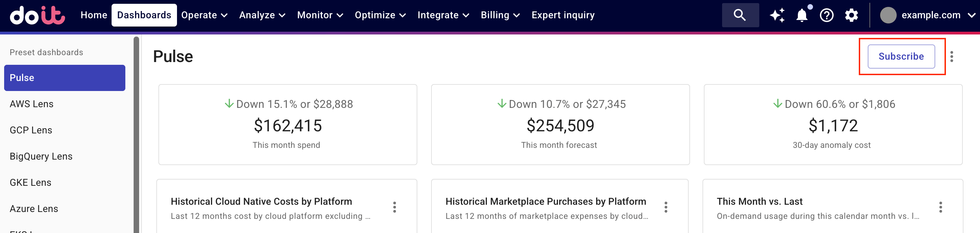Expand the Analyze menu

click(262, 15)
